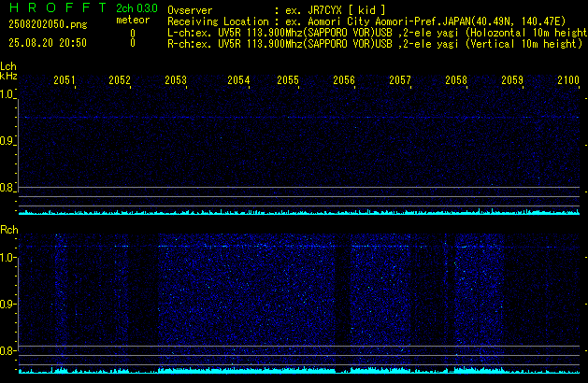Click the Receiving Location Aomori City line

point(366,21)
